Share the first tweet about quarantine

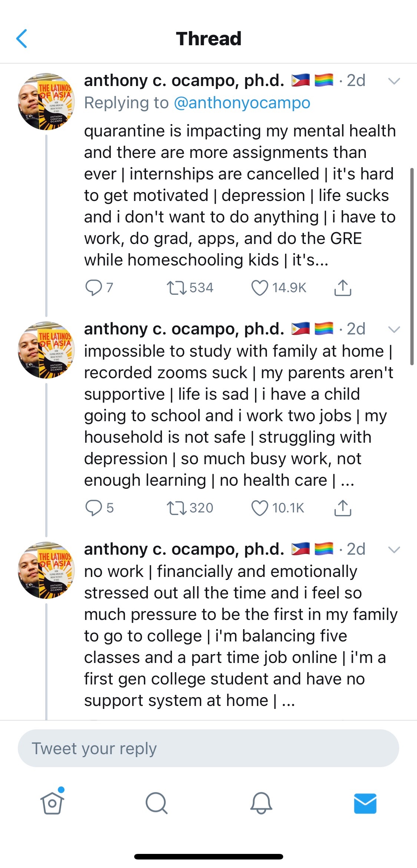coord(342,288)
